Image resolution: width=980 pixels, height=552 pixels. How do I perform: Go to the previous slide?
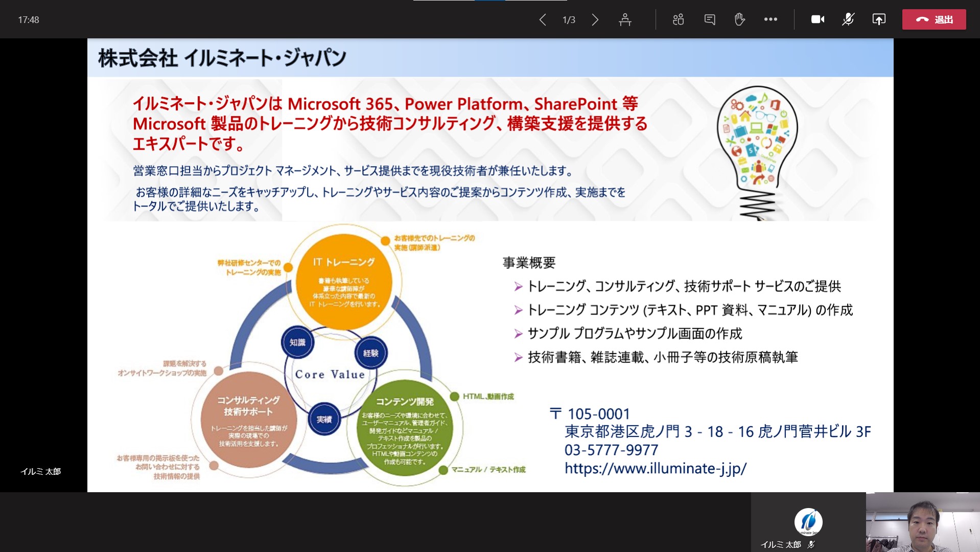coord(543,20)
